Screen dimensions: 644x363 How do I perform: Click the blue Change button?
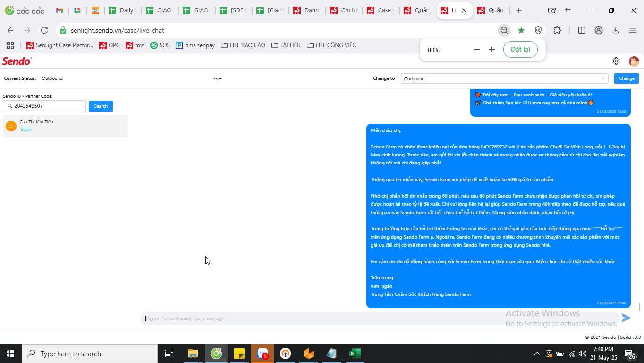[627, 78]
